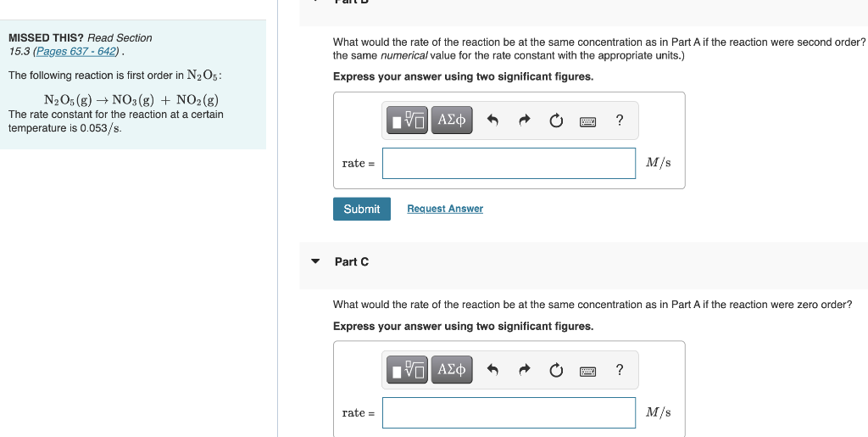The width and height of the screenshot is (868, 437).
Task: Open Greek symbols menu in Part B toolbar
Action: (452, 120)
